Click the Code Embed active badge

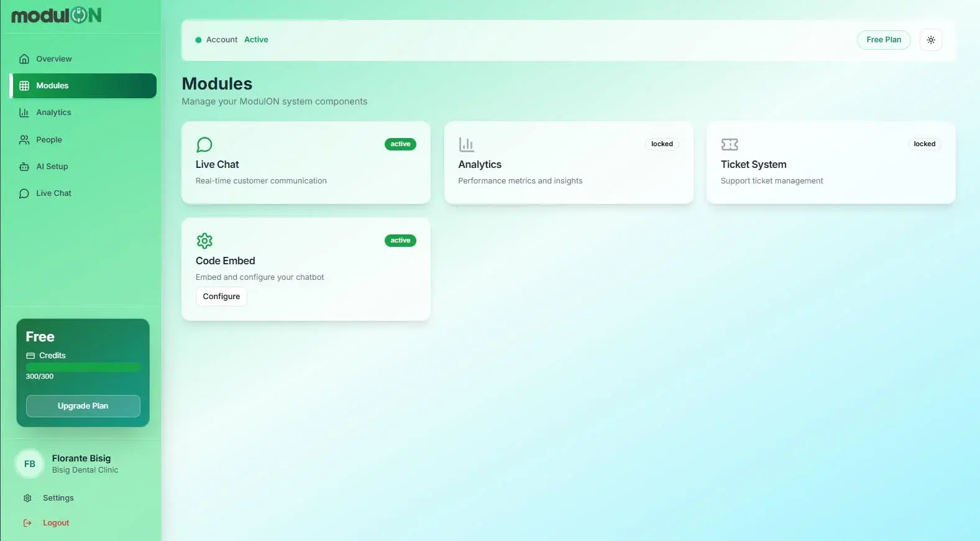click(400, 241)
